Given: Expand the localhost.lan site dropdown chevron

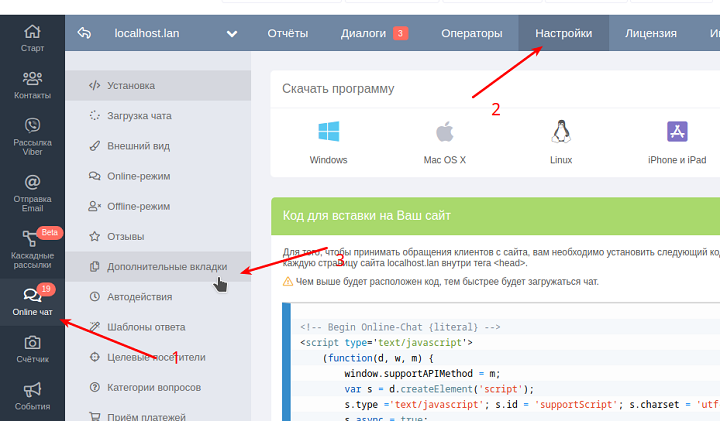Looking at the screenshot, I should (232, 34).
